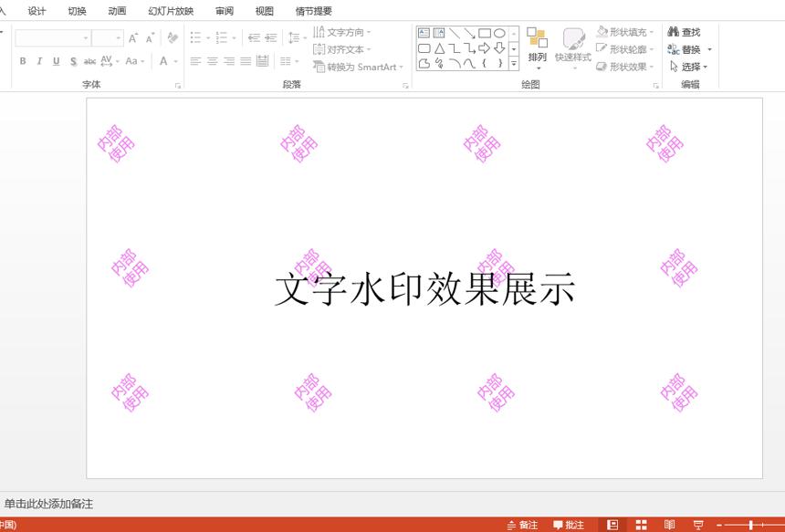The image size is (785, 532).
Task: Open the Design (设计) tab
Action: 37,11
